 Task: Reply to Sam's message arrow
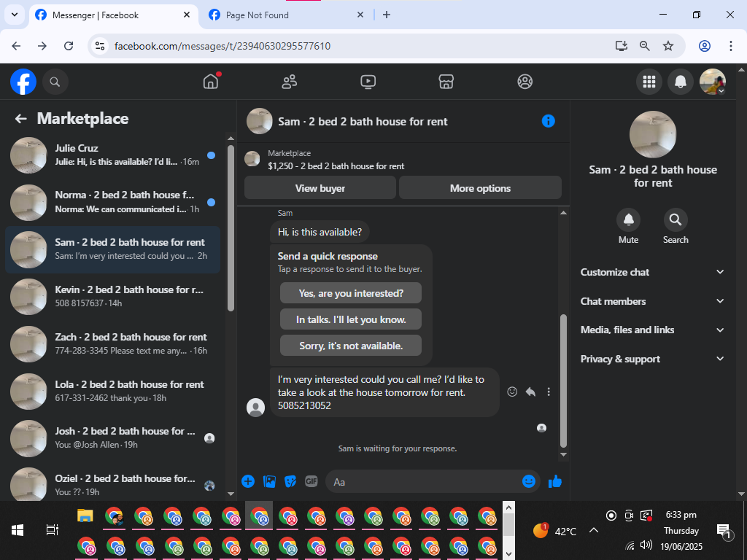(x=530, y=392)
